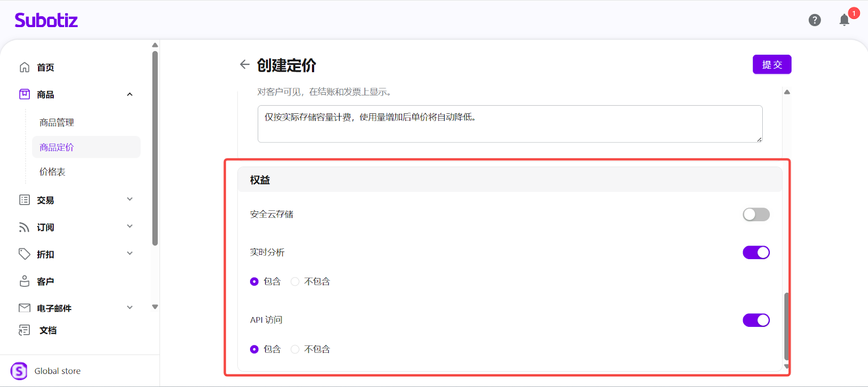This screenshot has height=387, width=868.
Task: Click the 客户 customer icon in sidebar
Action: point(24,281)
